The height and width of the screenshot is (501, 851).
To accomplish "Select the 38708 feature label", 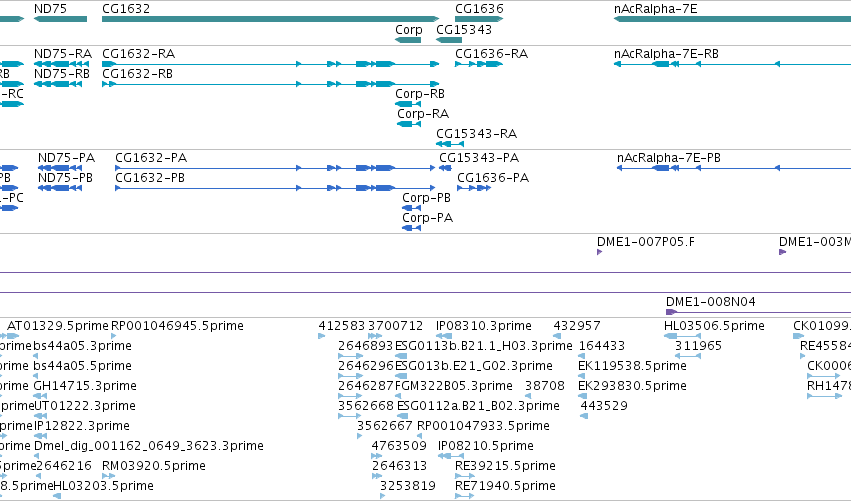I will 545,386.
